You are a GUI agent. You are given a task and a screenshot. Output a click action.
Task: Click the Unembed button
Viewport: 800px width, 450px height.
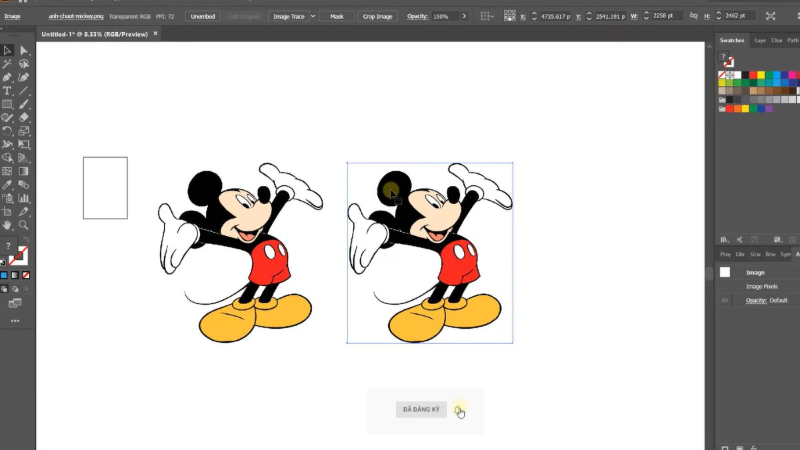click(x=203, y=16)
